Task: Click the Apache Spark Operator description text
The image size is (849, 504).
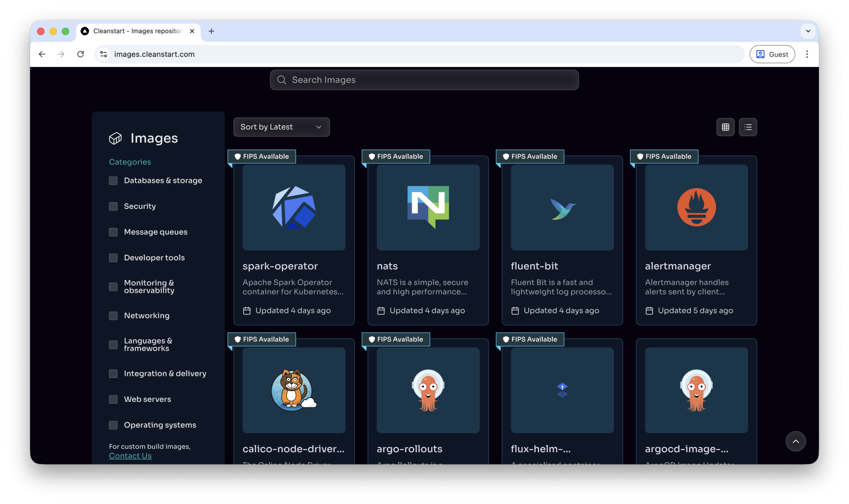Action: pos(293,287)
